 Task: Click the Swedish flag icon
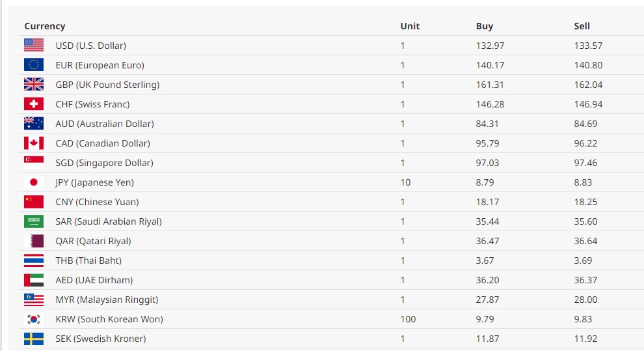pyautogui.click(x=34, y=339)
